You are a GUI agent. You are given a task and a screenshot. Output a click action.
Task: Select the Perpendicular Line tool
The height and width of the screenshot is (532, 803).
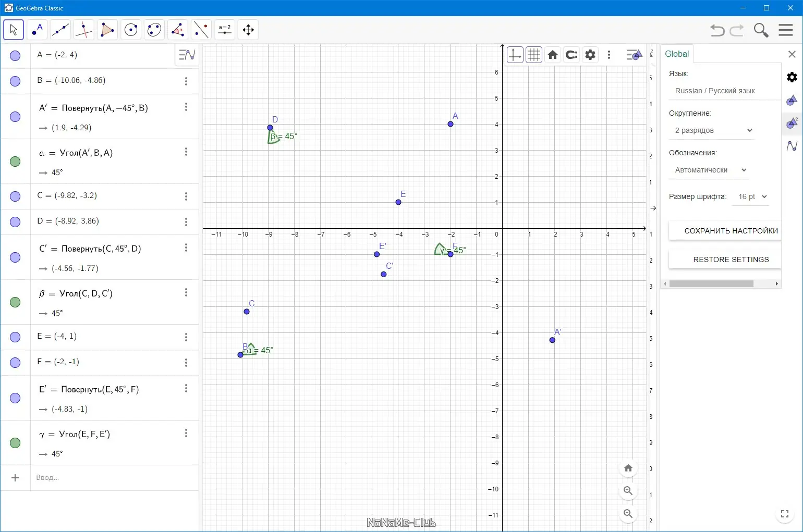84,30
